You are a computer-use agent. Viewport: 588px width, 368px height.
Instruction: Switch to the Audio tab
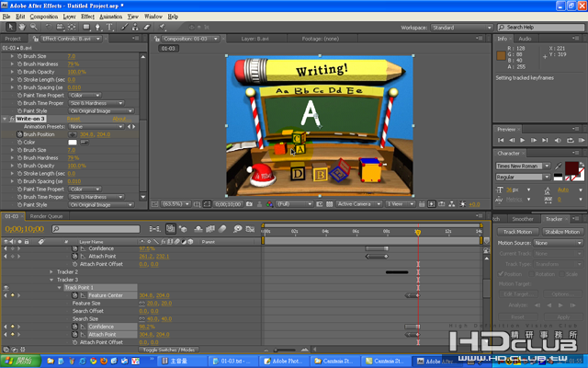click(x=525, y=39)
